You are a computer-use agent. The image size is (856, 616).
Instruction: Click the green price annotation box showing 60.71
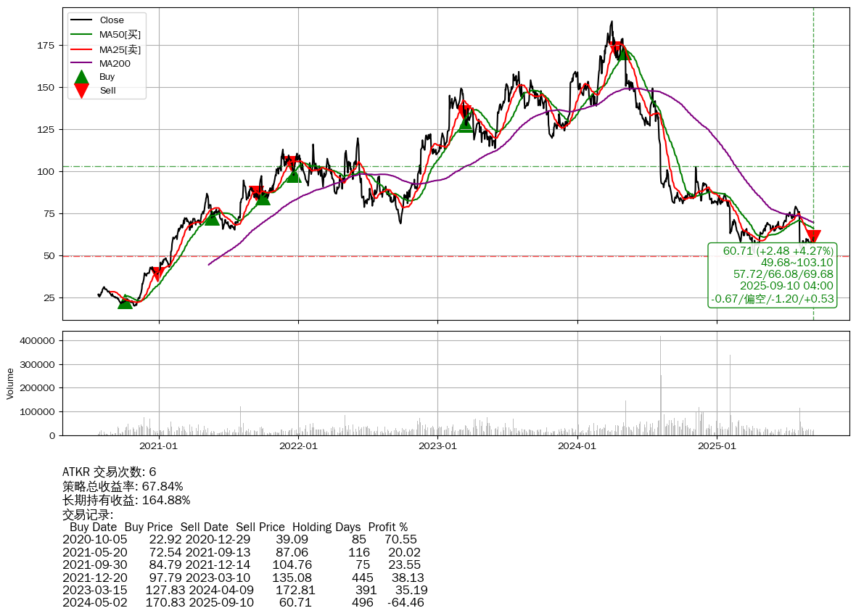[772, 275]
